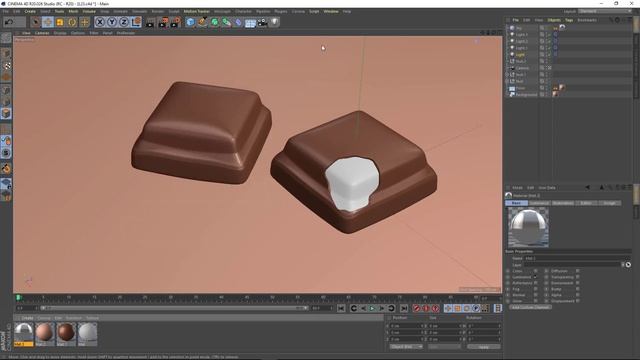Open the Volume menu
This screenshot has height=360, width=640.
[89, 11]
